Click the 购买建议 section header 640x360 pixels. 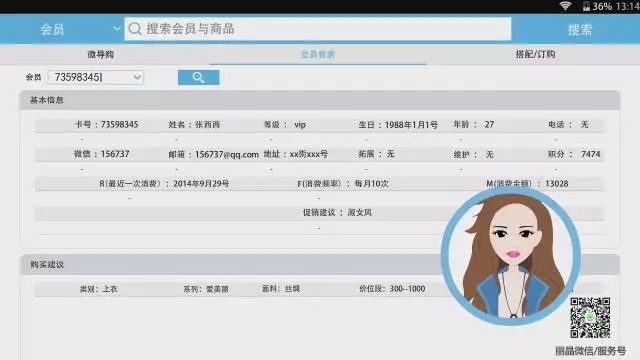320,264
